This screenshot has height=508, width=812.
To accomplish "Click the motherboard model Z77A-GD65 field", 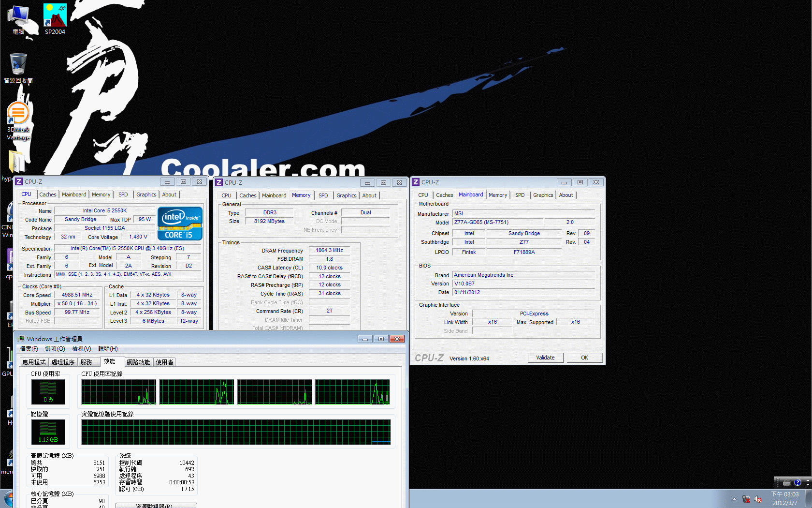I will pos(498,222).
